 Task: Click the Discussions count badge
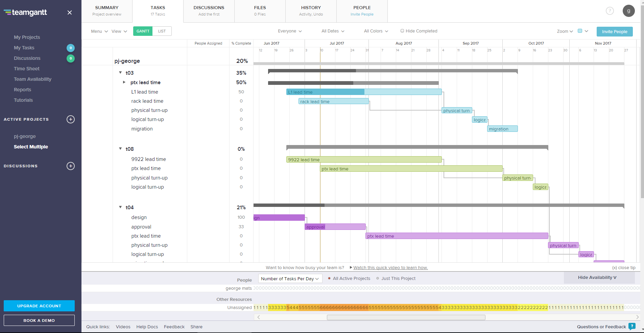coord(71,58)
